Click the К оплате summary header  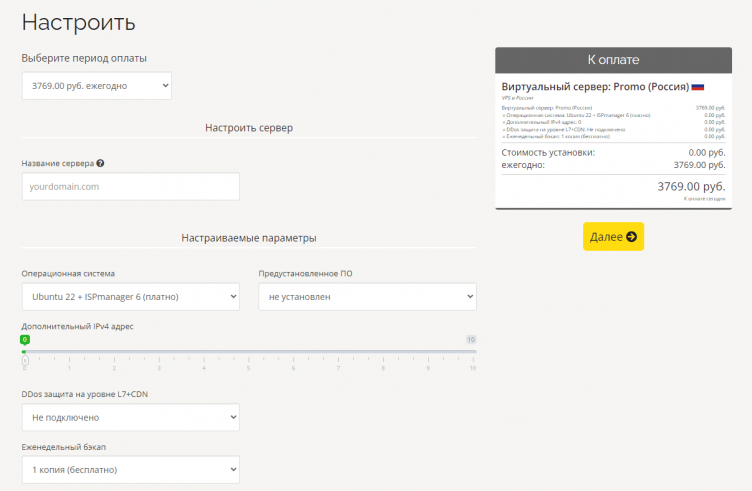(613, 60)
